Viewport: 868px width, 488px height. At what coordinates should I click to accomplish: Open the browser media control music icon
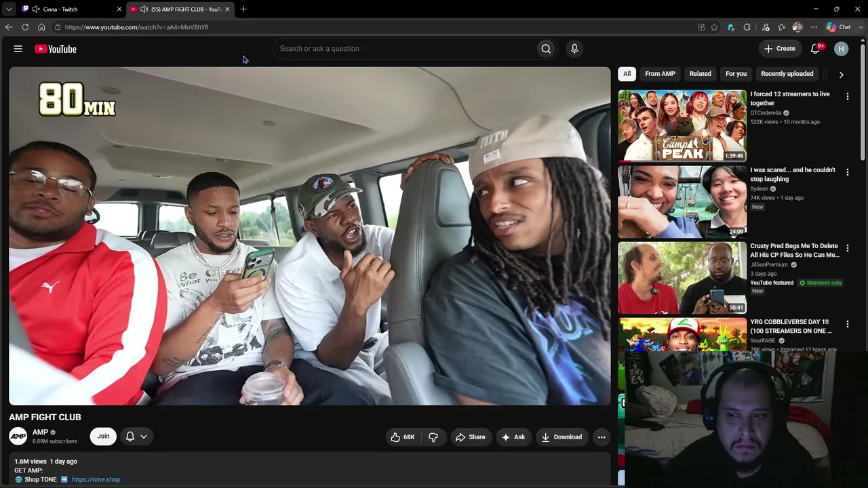[766, 27]
